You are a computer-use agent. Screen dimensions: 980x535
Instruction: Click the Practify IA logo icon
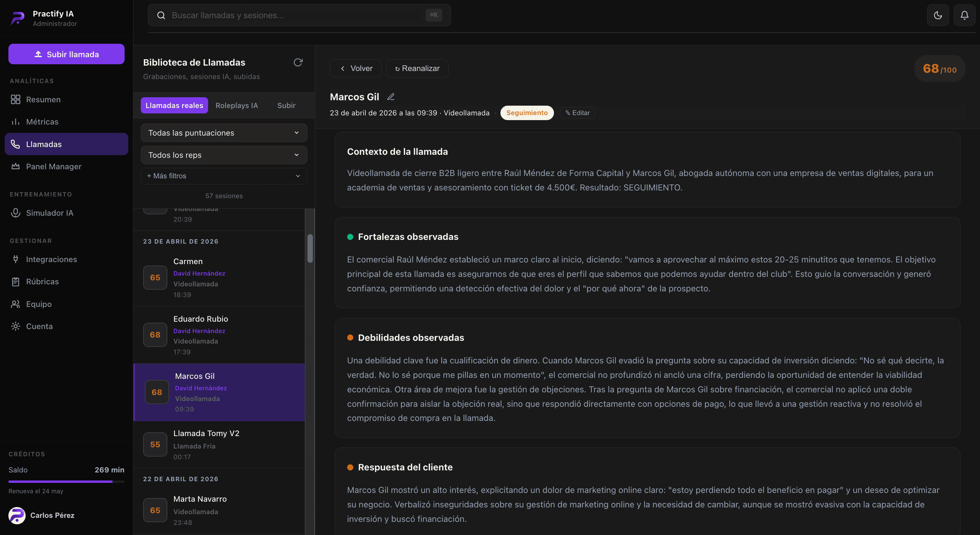tap(17, 18)
